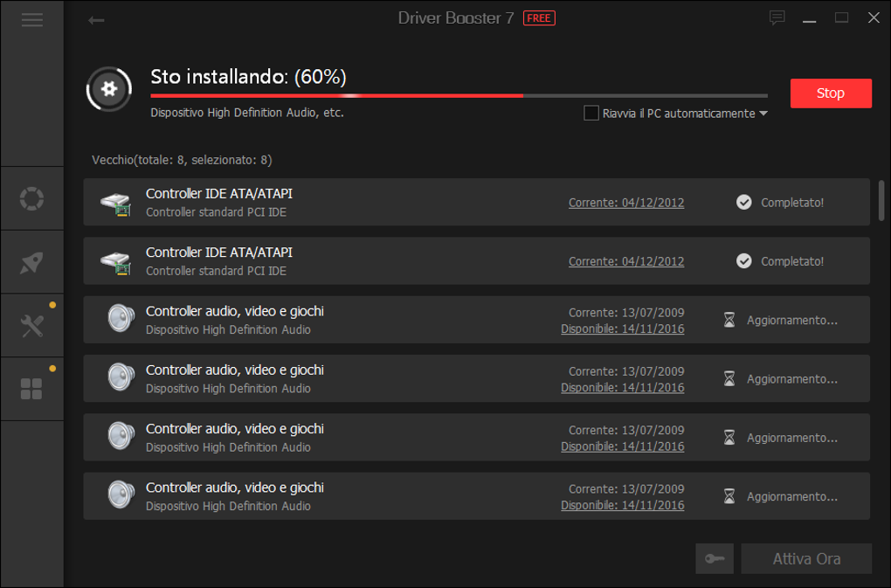
Task: Click the last Aggiornamento hourglass icon
Action: click(729, 496)
